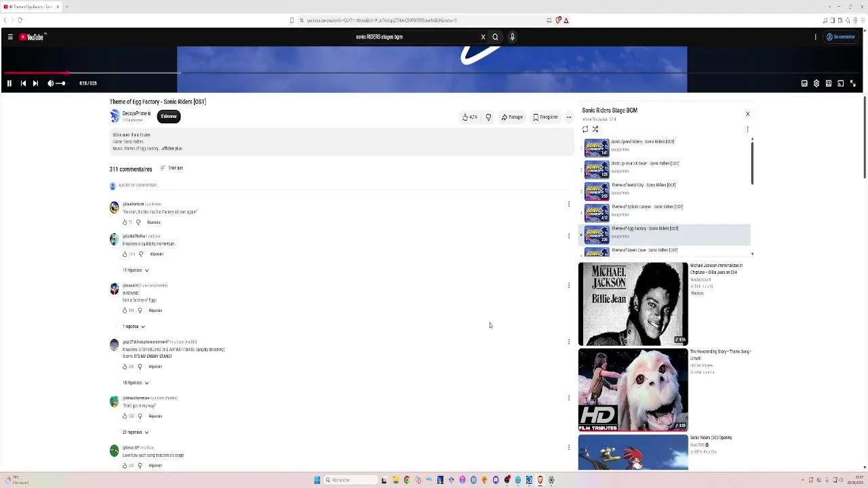
Task: Subscribe with the S'abonner button
Action: [x=169, y=117]
